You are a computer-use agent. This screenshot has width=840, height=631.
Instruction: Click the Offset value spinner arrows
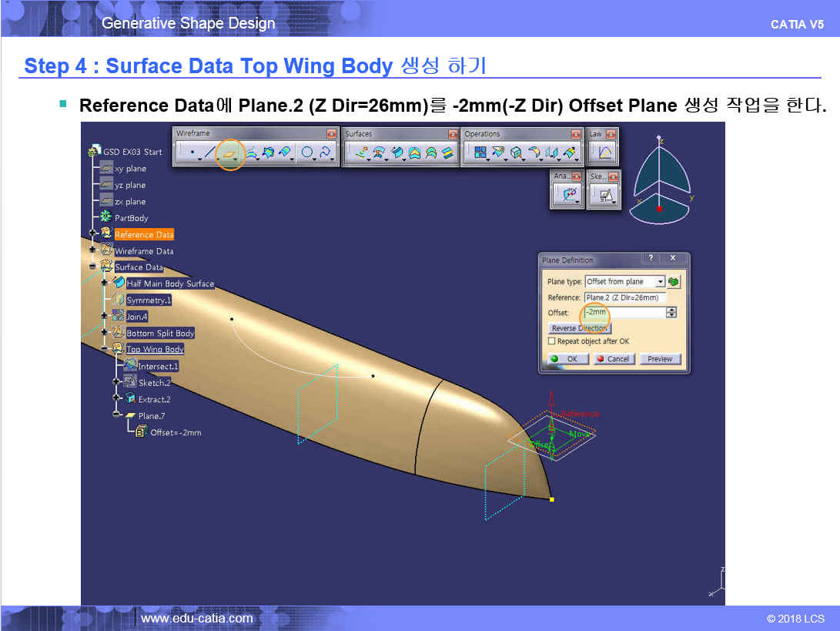(671, 313)
